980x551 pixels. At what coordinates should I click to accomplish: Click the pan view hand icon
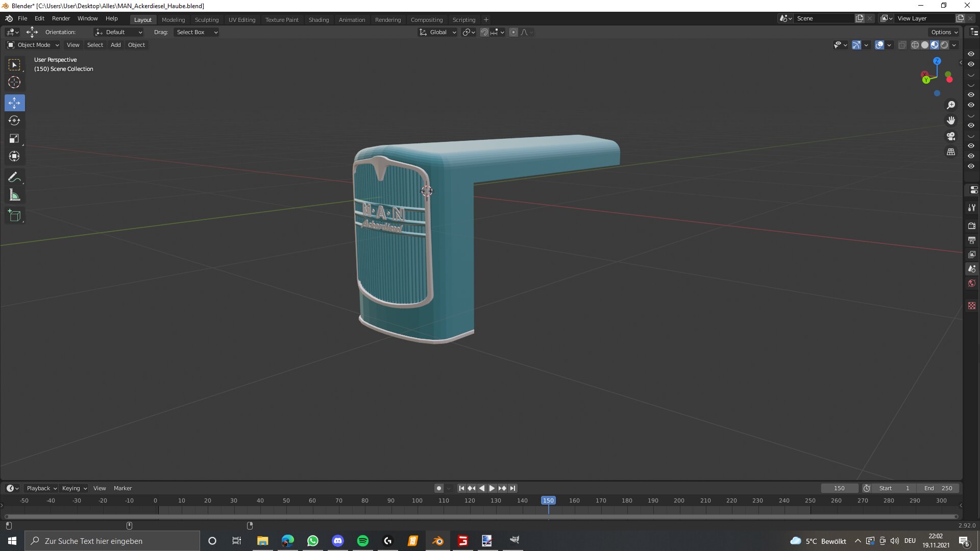click(951, 121)
